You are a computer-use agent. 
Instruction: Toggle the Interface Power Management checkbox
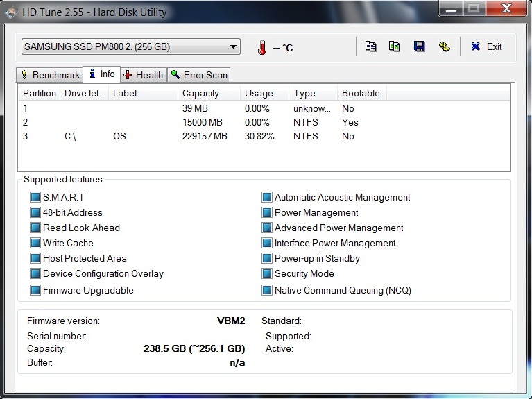point(267,243)
